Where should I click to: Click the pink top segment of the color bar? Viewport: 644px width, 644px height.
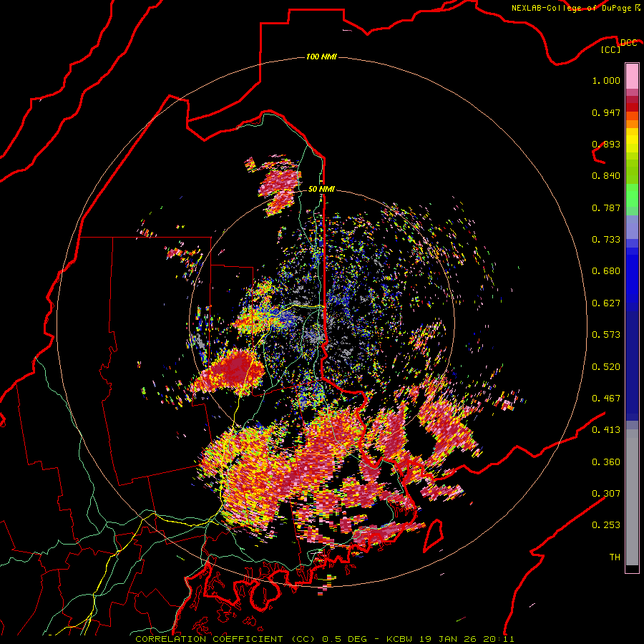632,76
